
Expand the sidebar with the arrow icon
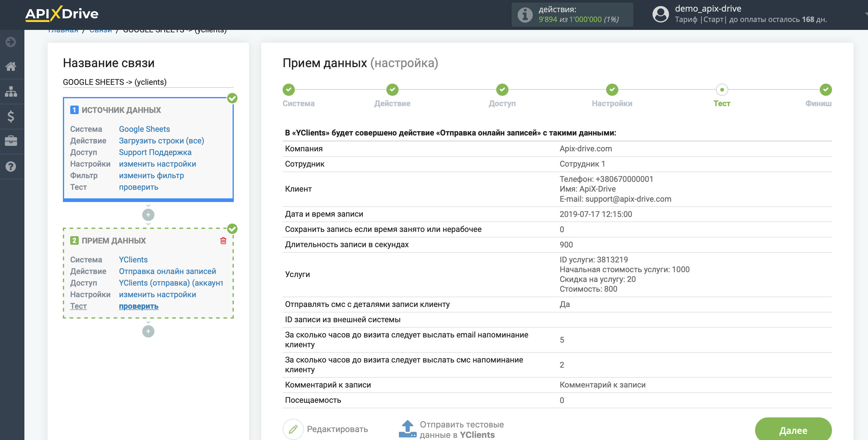coord(11,42)
